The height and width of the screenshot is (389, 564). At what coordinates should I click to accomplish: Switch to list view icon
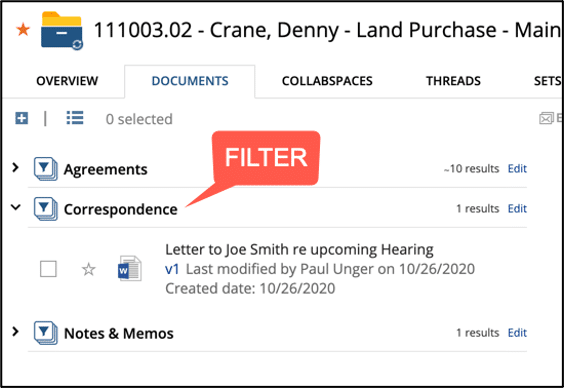coord(75,118)
